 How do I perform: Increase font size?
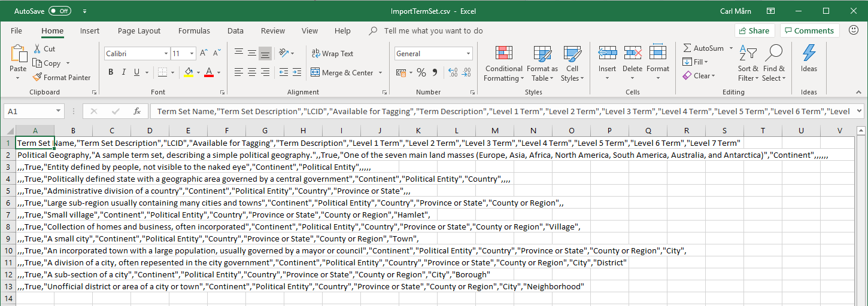tap(205, 53)
